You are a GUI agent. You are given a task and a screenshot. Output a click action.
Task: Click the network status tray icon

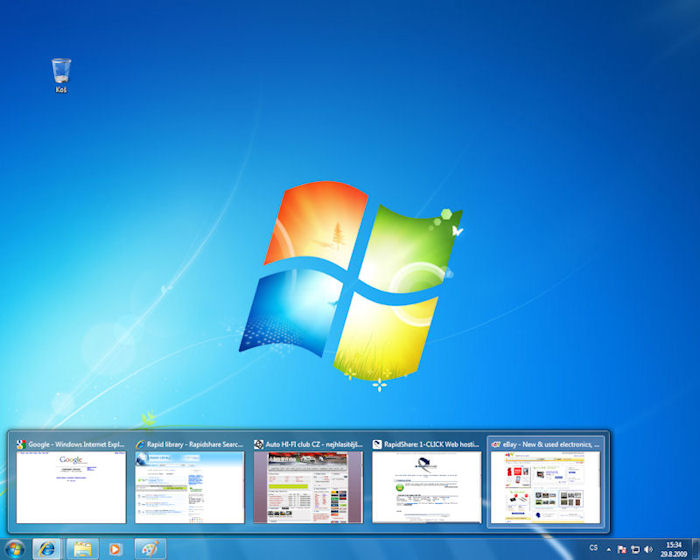(635, 549)
